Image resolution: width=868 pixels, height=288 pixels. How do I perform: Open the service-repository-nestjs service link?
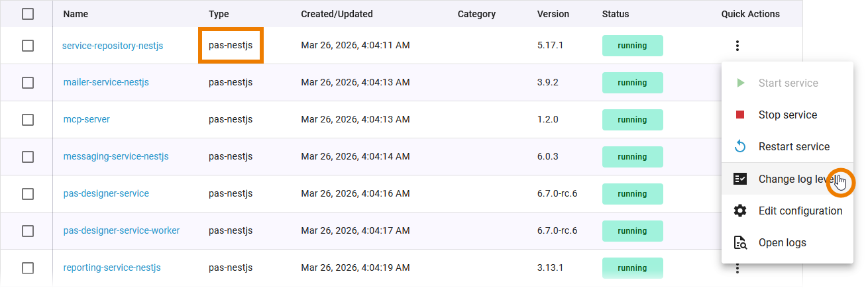113,46
